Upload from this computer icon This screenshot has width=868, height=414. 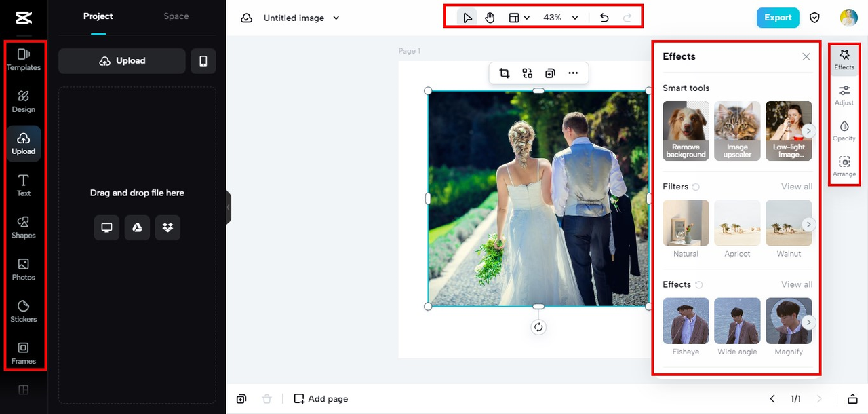point(106,228)
